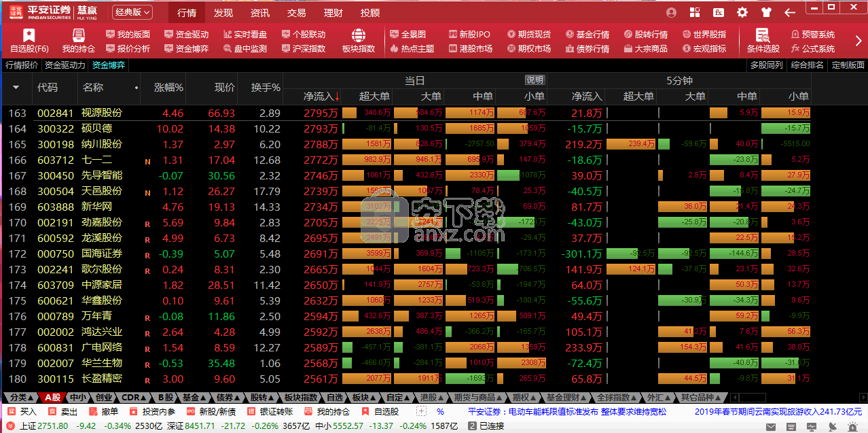Open the settings gear icon
Screen dimensions: 868x433
pyautogui.click(x=742, y=12)
